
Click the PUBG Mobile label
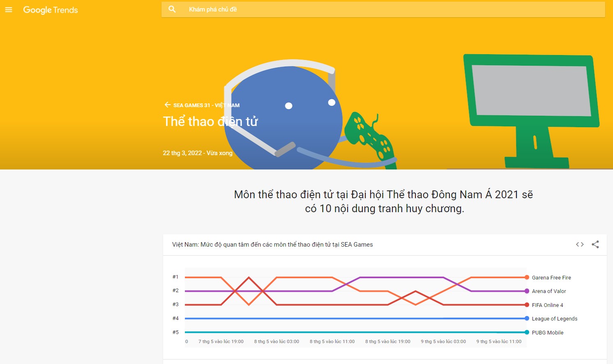point(548,333)
